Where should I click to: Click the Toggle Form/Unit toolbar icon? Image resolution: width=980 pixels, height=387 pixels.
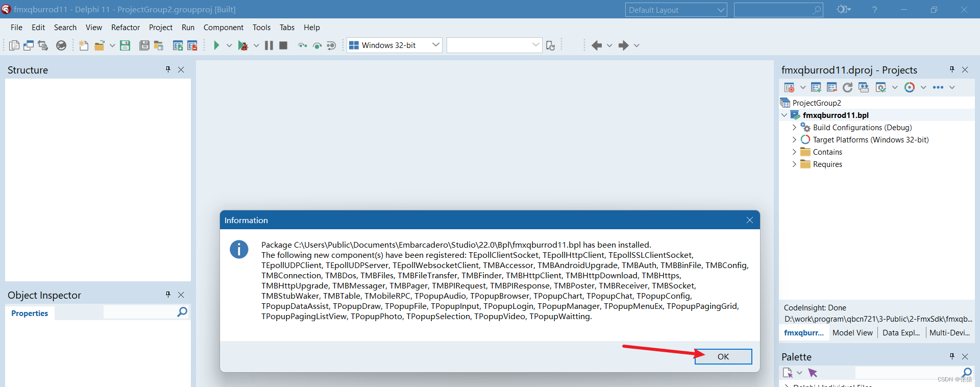coord(43,45)
